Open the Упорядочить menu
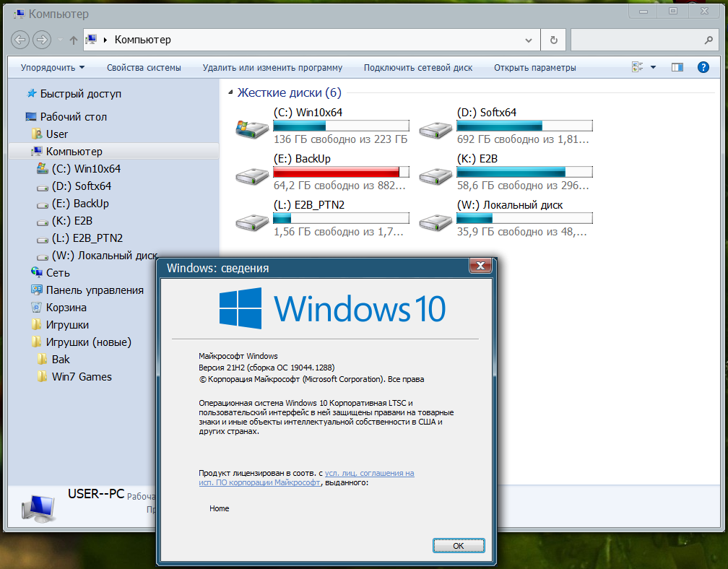Screen dimensions: 728x569 [x=53, y=68]
